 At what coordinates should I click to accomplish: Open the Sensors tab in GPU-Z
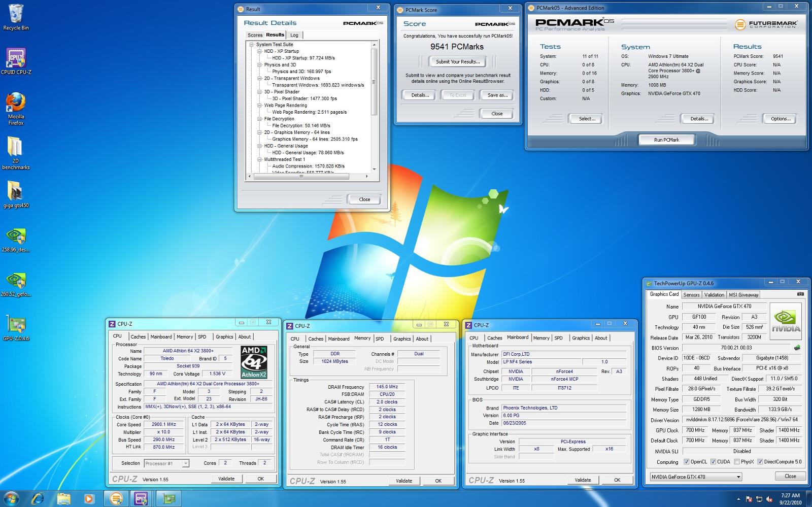pos(691,295)
